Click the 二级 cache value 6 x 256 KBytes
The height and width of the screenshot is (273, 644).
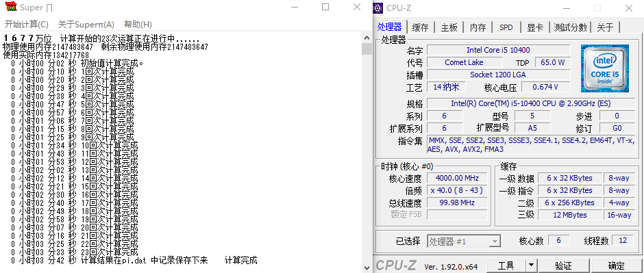click(569, 203)
